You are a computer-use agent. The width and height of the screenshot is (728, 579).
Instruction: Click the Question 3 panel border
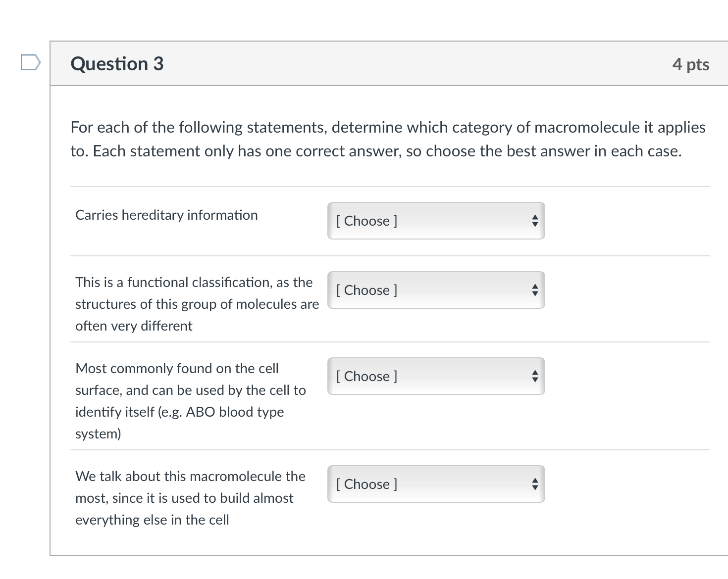point(51,297)
